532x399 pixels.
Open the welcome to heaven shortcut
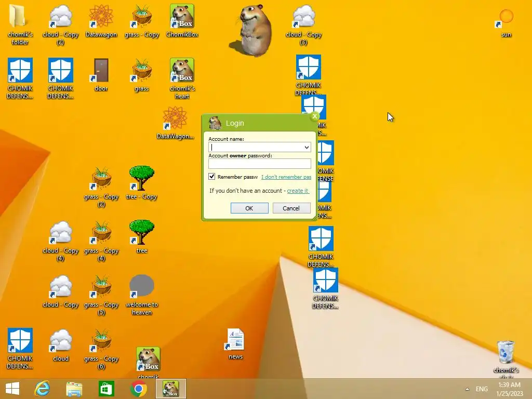(141, 295)
